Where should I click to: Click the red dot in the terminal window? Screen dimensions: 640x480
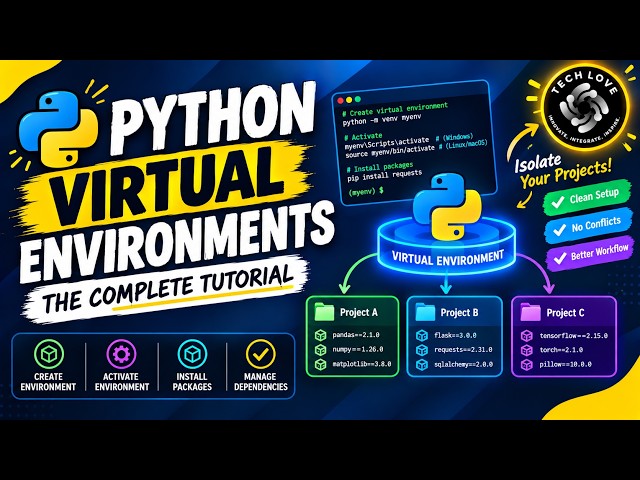(340, 100)
